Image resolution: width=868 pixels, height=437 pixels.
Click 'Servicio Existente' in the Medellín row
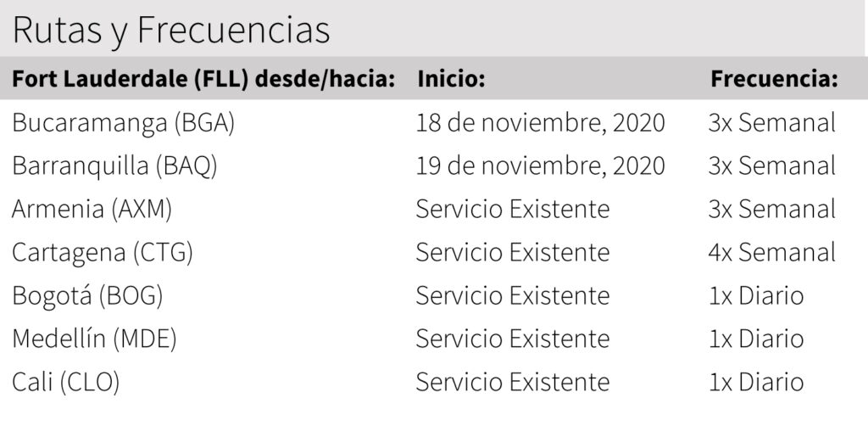point(512,339)
